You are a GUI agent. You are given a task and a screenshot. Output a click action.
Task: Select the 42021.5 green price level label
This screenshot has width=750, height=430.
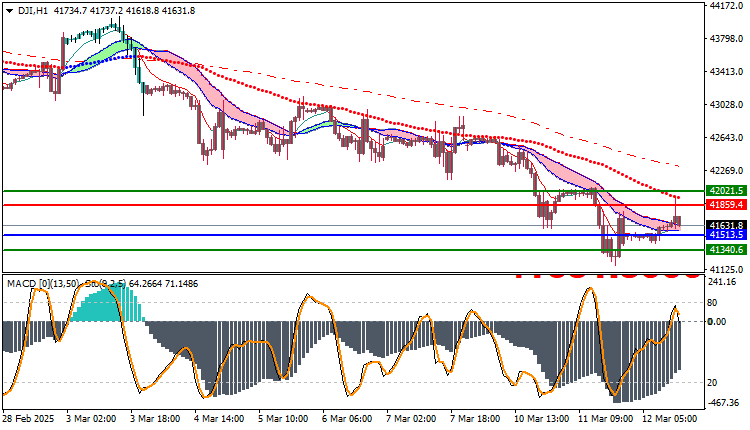pos(726,191)
